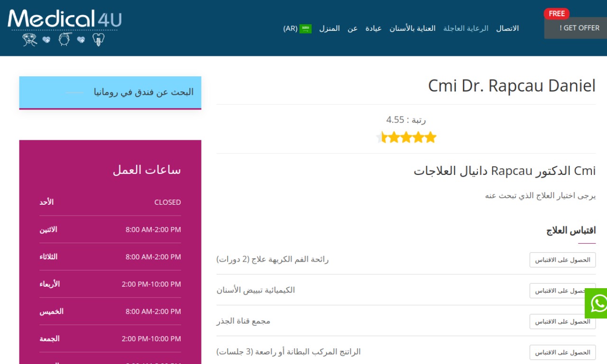
Task: Open المنزل menu item
Action: [329, 28]
